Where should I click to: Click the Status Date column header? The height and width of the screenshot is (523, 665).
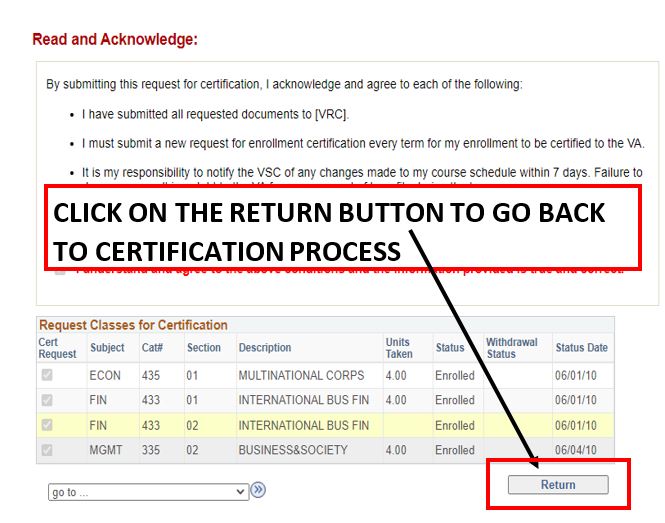tap(581, 348)
